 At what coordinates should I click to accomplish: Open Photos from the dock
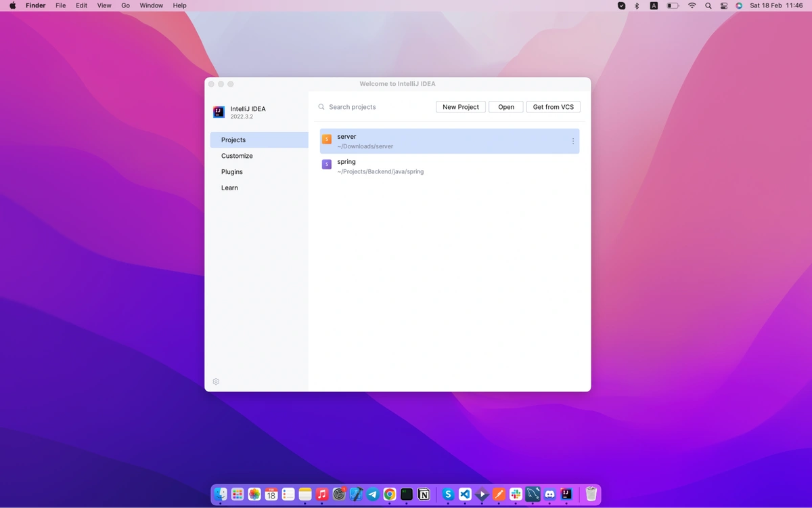[x=254, y=494]
